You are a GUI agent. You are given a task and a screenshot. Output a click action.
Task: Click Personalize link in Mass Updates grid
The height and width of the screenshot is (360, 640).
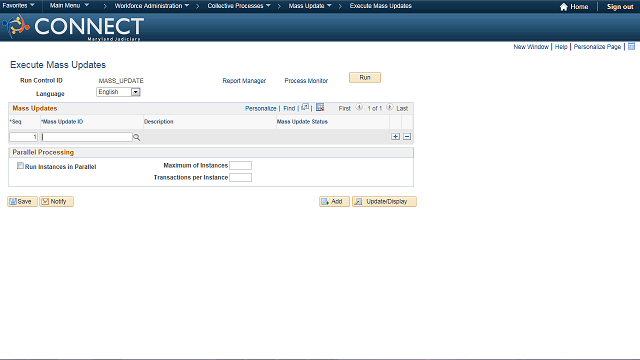pos(260,109)
